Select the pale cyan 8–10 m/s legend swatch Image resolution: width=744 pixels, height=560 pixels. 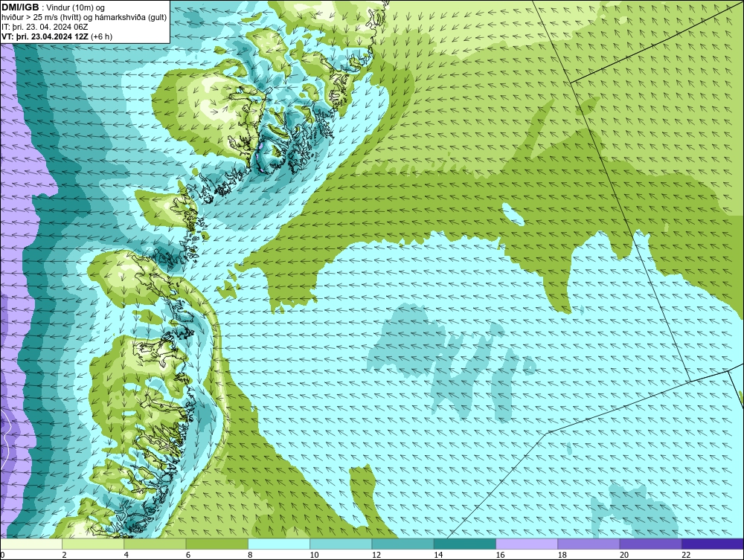pos(279,544)
